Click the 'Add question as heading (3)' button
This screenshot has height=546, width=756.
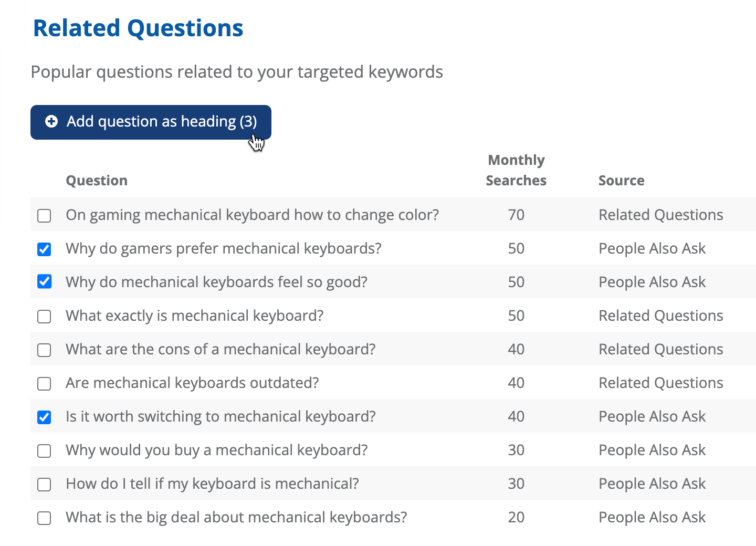tap(151, 122)
